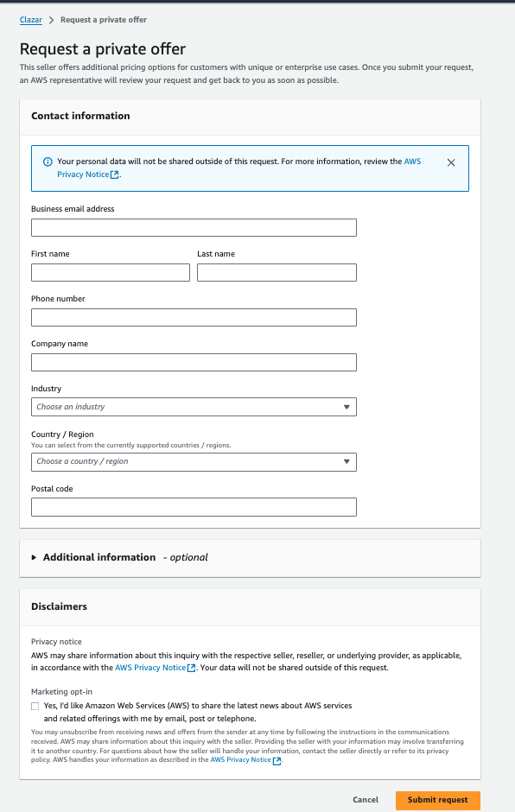Enable the Marketing opt-in checkbox
Viewport: 515px width, 812px height.
pos(35,706)
